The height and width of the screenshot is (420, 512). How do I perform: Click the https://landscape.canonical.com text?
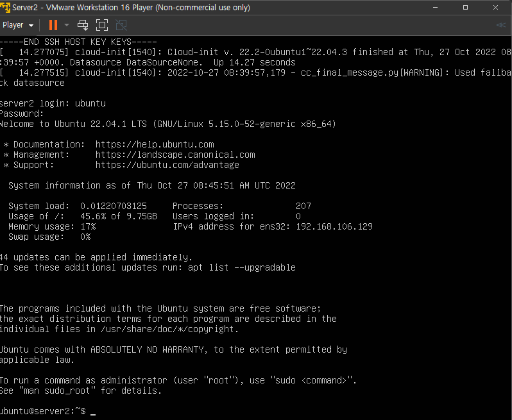175,155
